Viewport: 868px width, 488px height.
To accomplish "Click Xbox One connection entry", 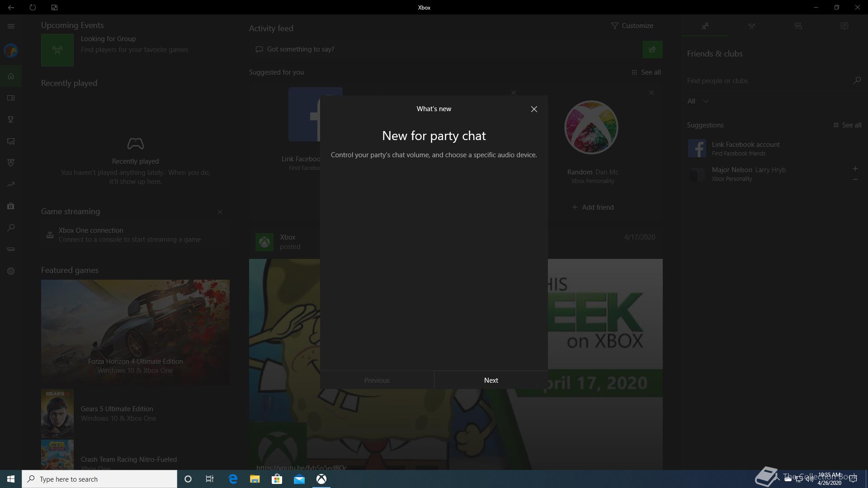I will pyautogui.click(x=135, y=235).
